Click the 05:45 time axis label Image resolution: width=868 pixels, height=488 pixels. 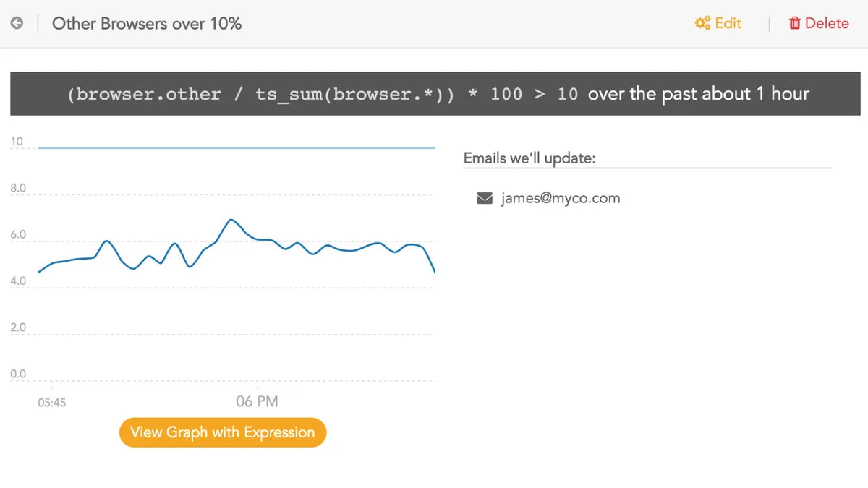[x=52, y=403]
